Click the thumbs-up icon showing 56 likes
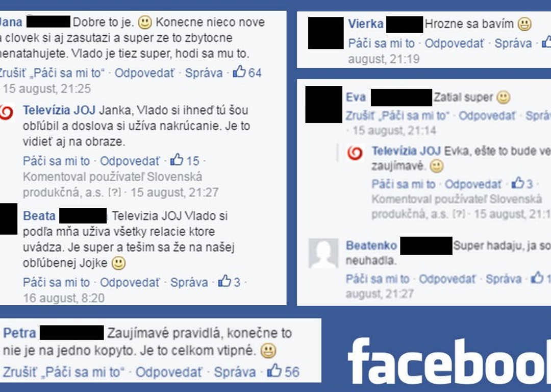The image size is (551, 392). click(274, 370)
